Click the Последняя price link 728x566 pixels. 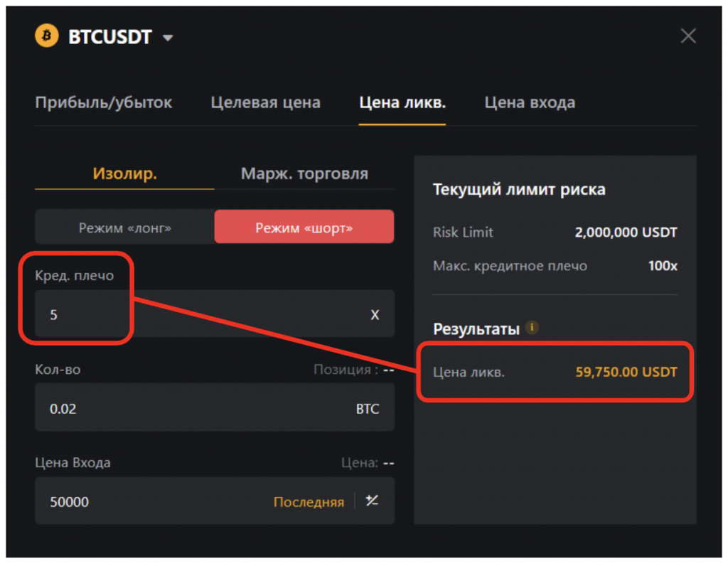point(309,502)
